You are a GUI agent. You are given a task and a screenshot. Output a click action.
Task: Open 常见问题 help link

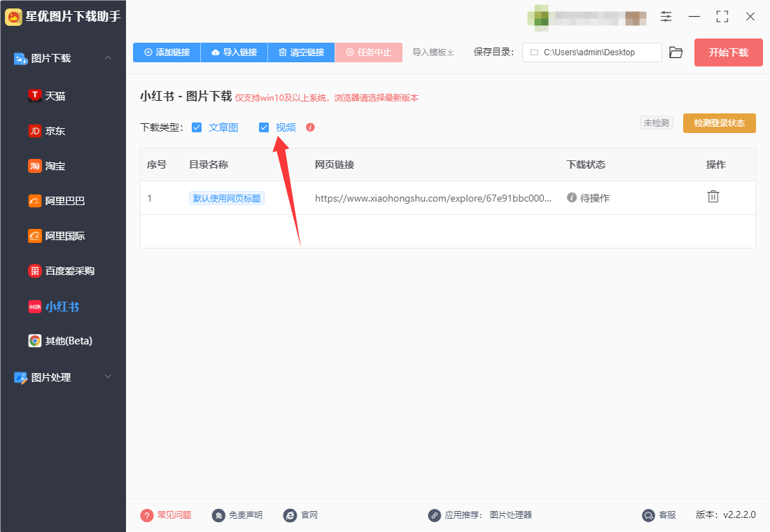pos(174,514)
